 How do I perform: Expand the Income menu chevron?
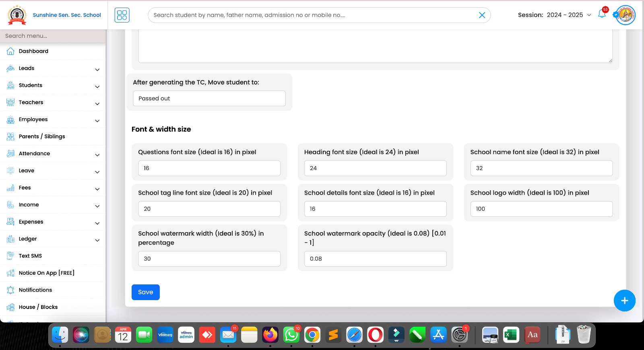[97, 206]
